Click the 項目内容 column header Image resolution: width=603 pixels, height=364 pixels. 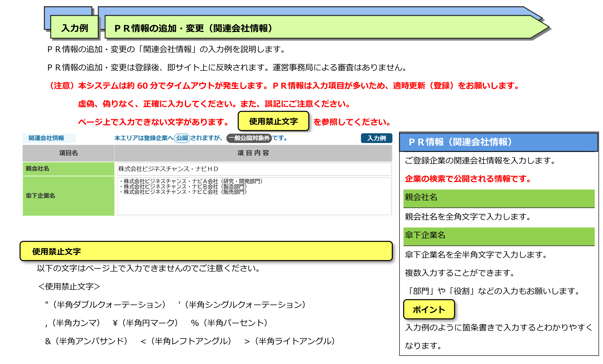point(253,153)
